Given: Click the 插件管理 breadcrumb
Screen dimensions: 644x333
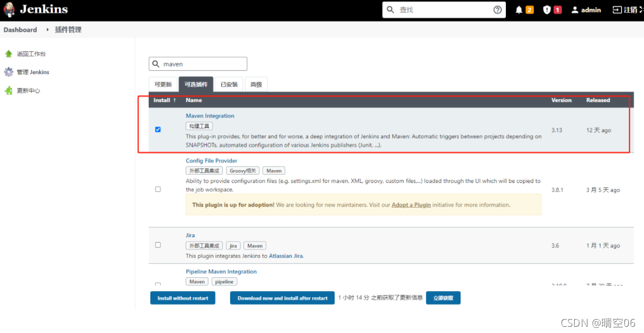Looking at the screenshot, I should tap(68, 30).
